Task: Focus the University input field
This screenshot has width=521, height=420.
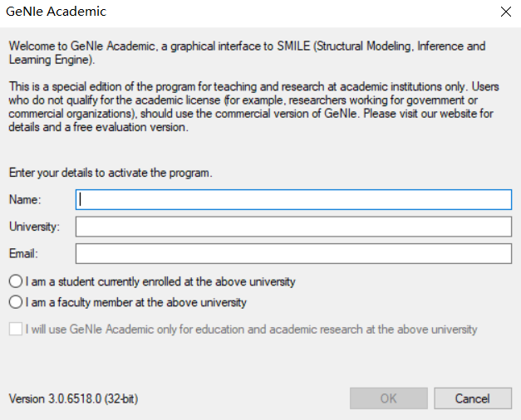Action: click(x=293, y=227)
